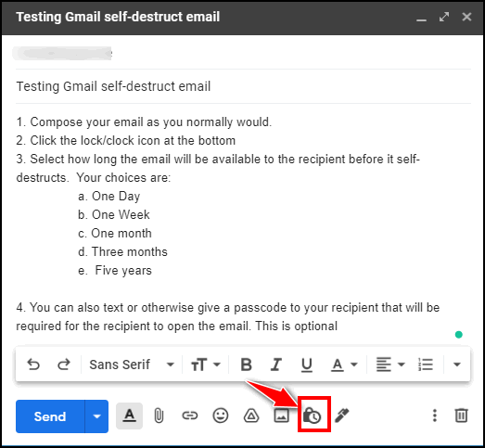Discard draft with the trash icon
485x448 pixels.
(461, 416)
